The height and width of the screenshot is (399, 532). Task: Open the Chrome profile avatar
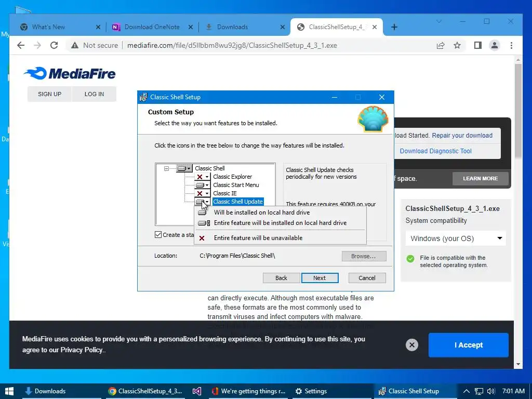pos(495,46)
